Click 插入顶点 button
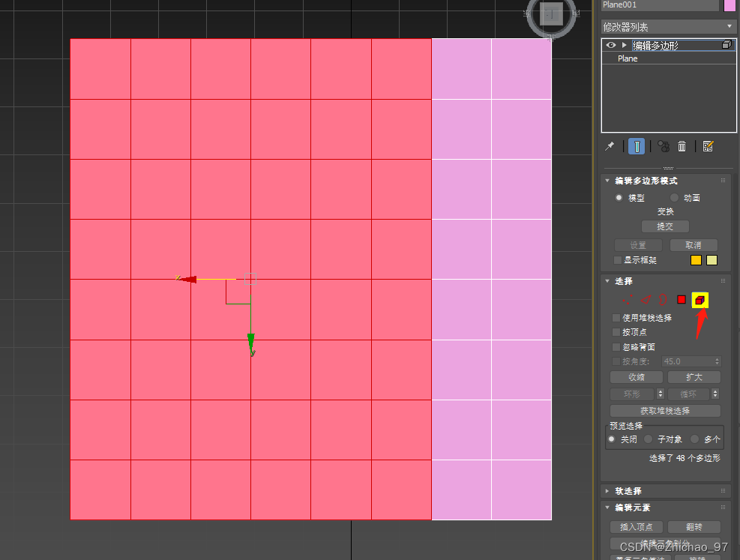The height and width of the screenshot is (560, 740). 637,526
